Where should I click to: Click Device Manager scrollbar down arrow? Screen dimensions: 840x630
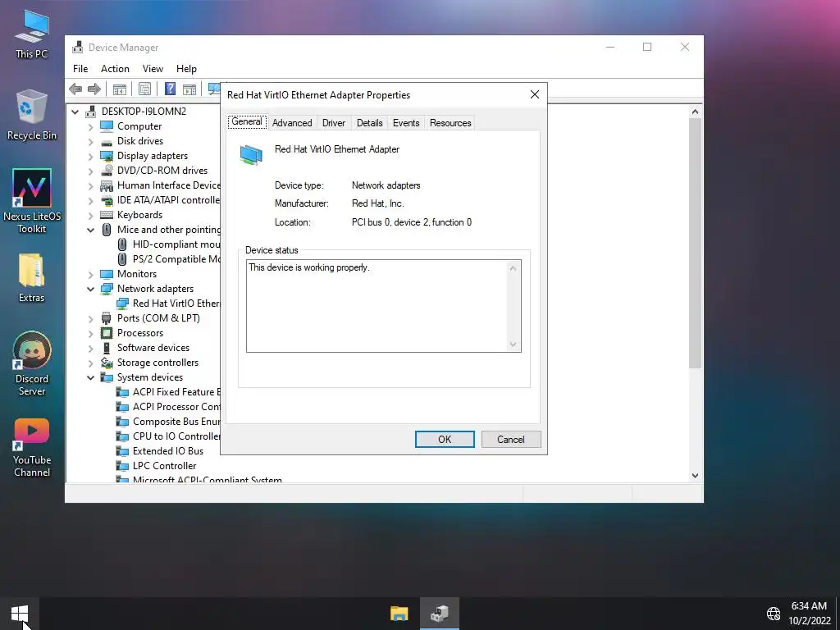click(695, 475)
